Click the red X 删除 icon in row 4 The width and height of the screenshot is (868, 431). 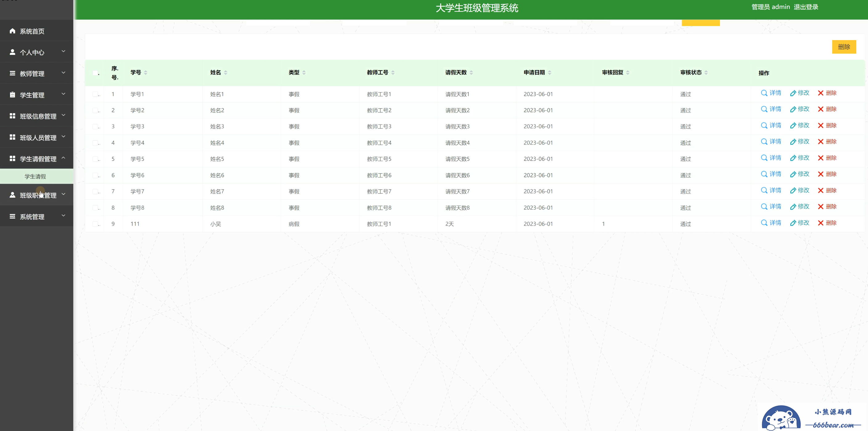[x=821, y=142]
